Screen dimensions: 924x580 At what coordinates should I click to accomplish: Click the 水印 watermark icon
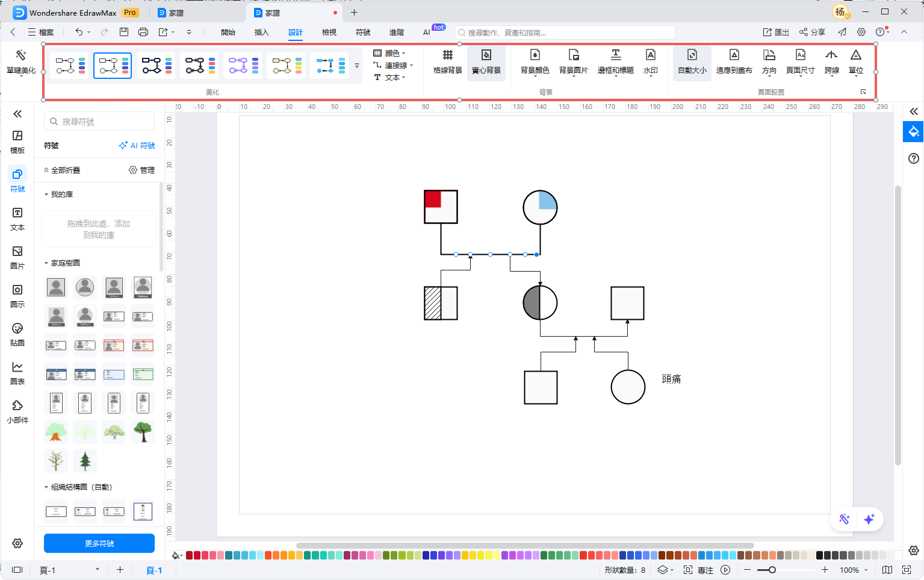click(650, 62)
